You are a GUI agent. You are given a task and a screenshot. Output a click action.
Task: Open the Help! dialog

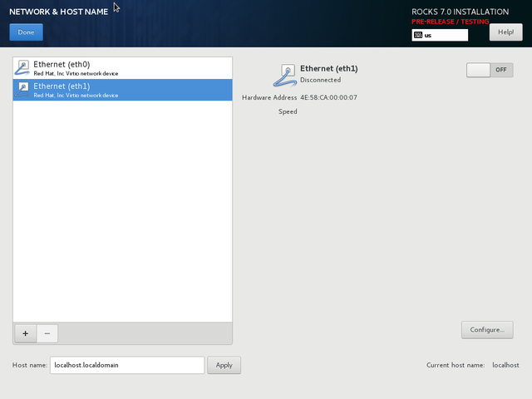tap(505, 32)
